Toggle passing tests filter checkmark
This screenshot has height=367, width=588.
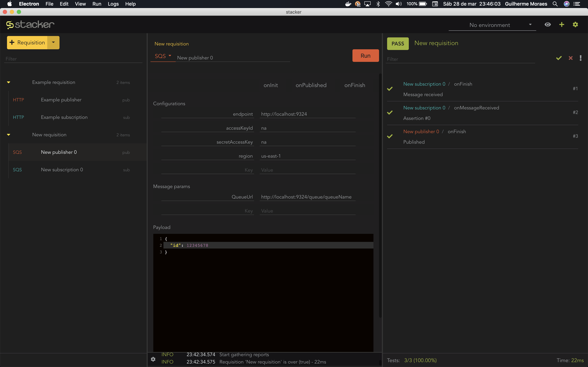coord(559,58)
